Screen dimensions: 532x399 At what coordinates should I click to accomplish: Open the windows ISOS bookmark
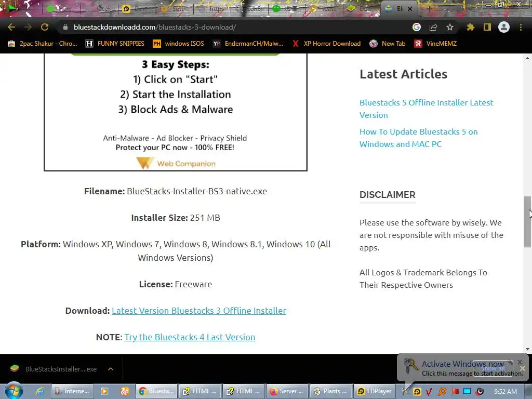click(179, 44)
